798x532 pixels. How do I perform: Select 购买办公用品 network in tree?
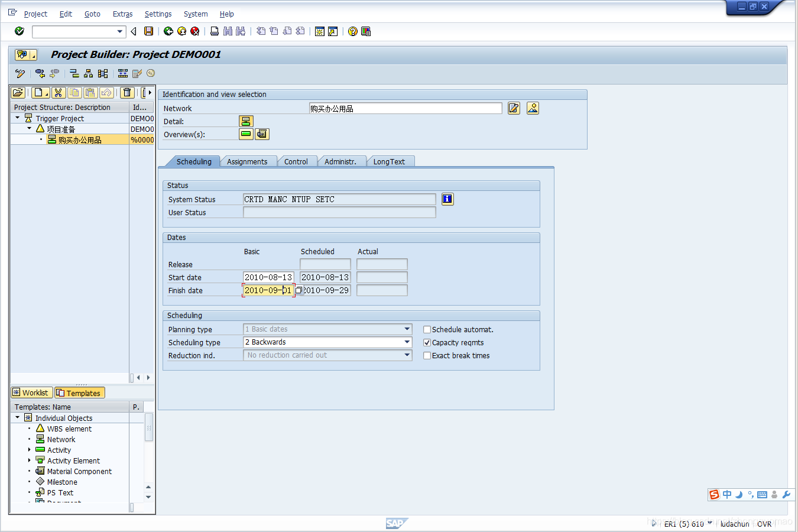[80, 140]
